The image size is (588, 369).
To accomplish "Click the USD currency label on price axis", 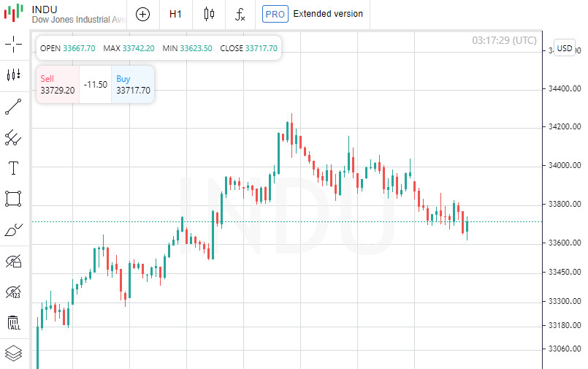I will click(565, 48).
